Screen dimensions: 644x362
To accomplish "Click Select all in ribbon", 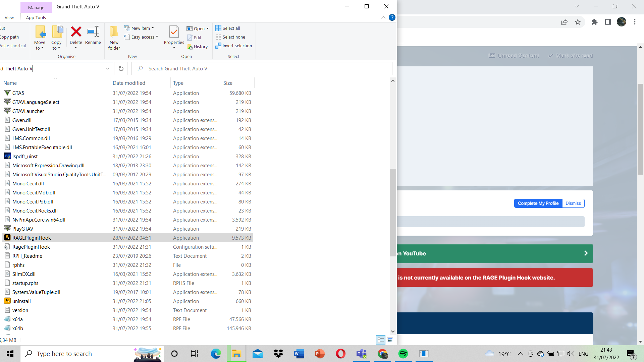I will [228, 28].
